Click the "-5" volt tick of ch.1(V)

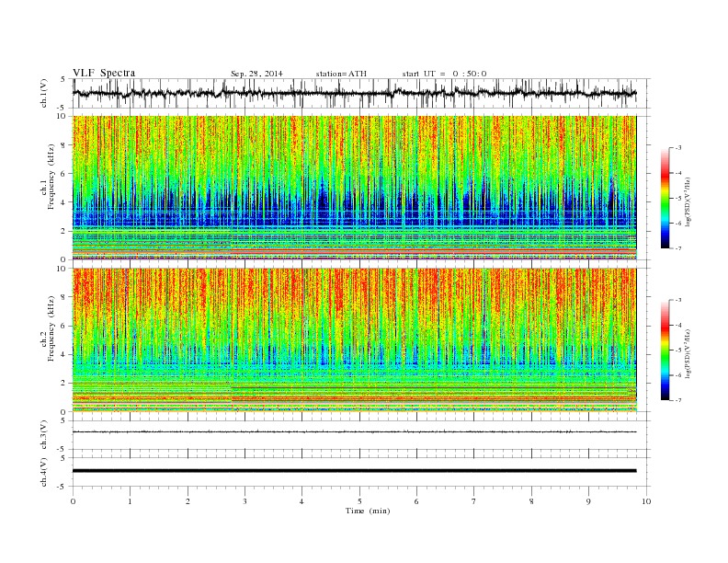point(62,109)
